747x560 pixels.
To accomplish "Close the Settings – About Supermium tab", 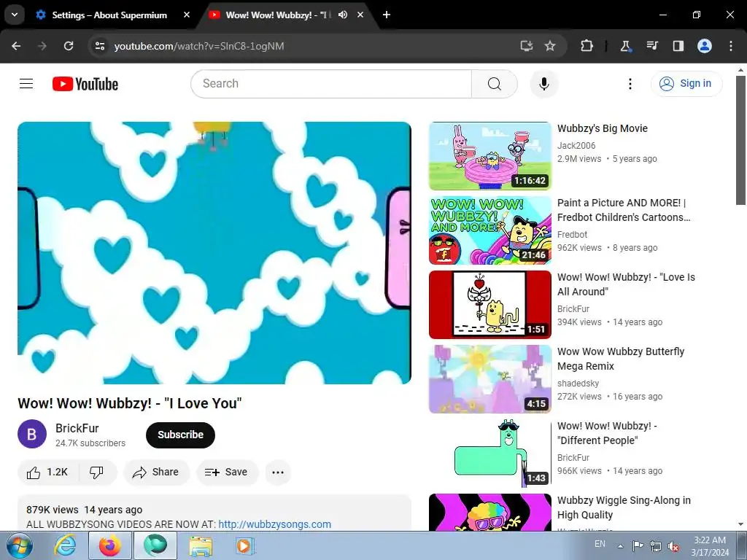I will pos(187,15).
